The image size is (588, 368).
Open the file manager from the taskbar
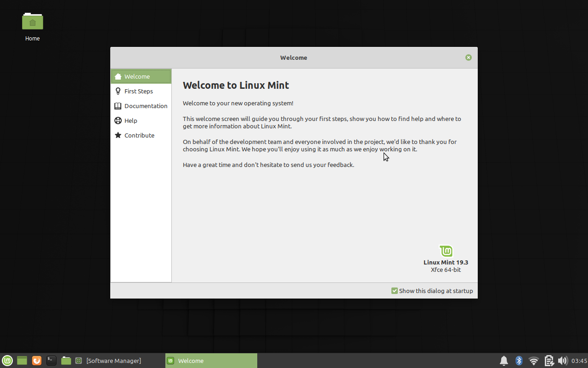(x=66, y=361)
